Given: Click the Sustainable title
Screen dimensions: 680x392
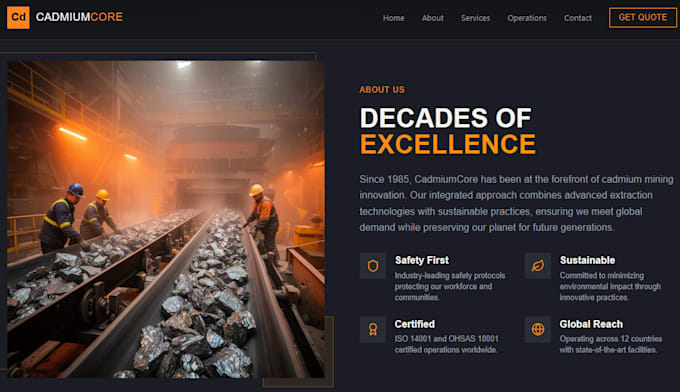Looking at the screenshot, I should (587, 260).
